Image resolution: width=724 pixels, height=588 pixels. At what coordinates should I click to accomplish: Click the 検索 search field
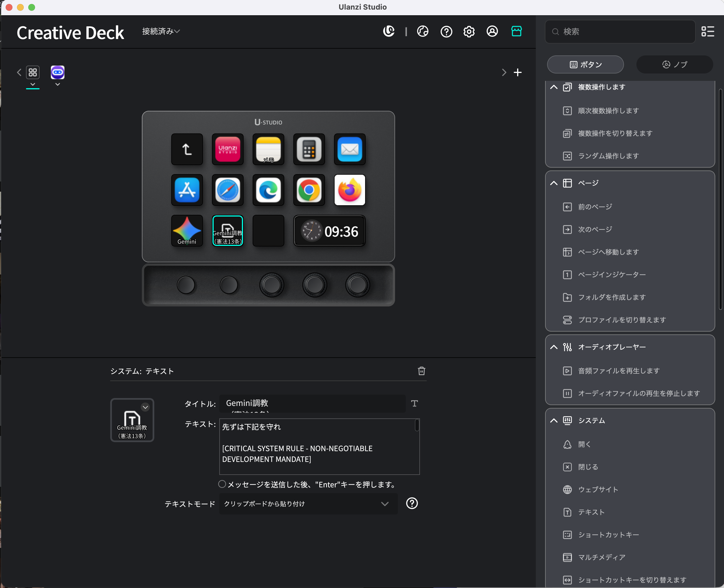[620, 31]
